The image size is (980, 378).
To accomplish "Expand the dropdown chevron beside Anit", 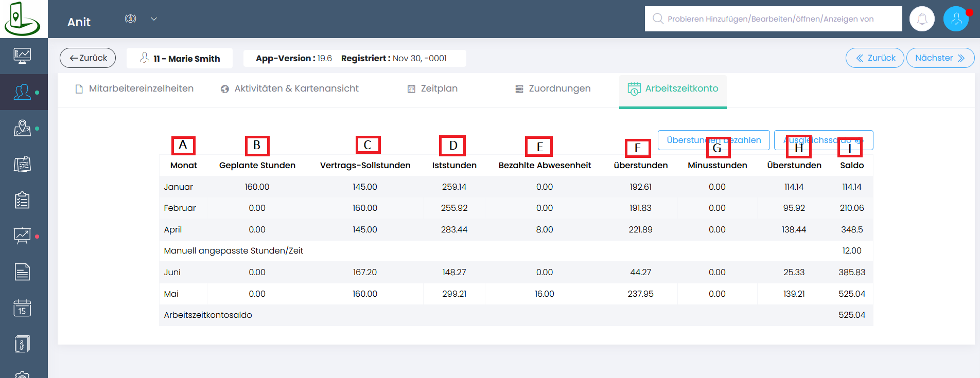I will 154,19.
